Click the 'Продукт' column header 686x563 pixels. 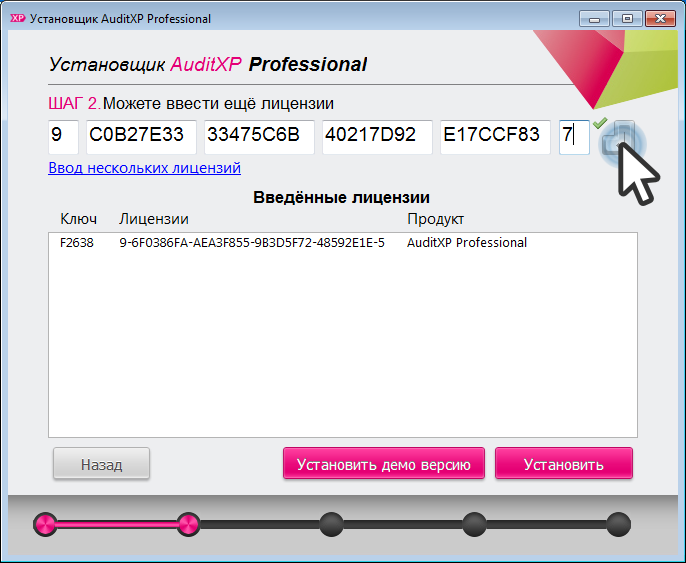435,219
